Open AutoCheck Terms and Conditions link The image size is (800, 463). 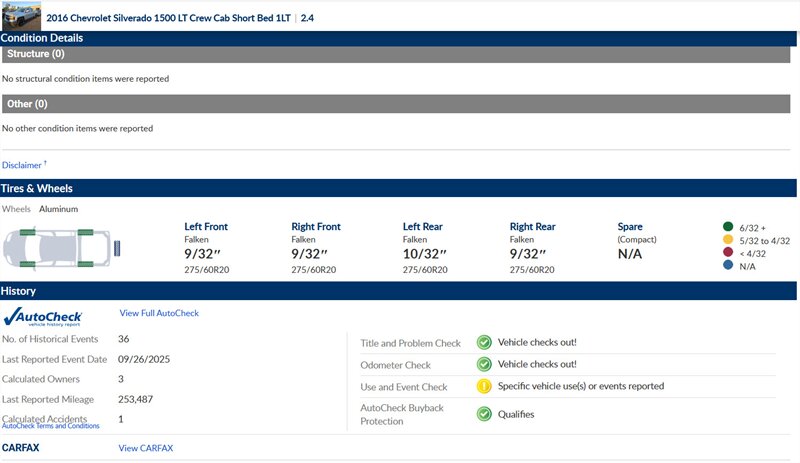point(50,426)
